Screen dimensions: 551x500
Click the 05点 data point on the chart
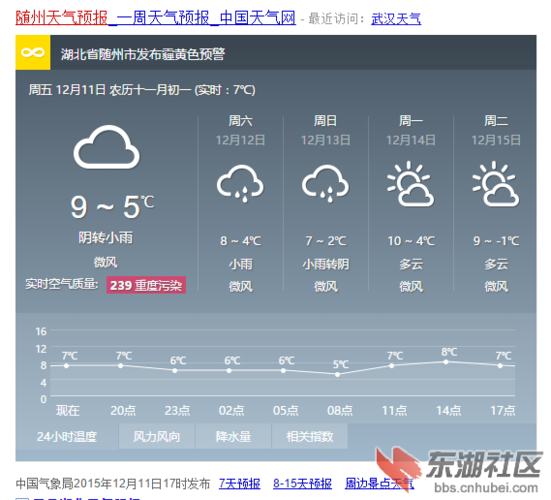[283, 370]
